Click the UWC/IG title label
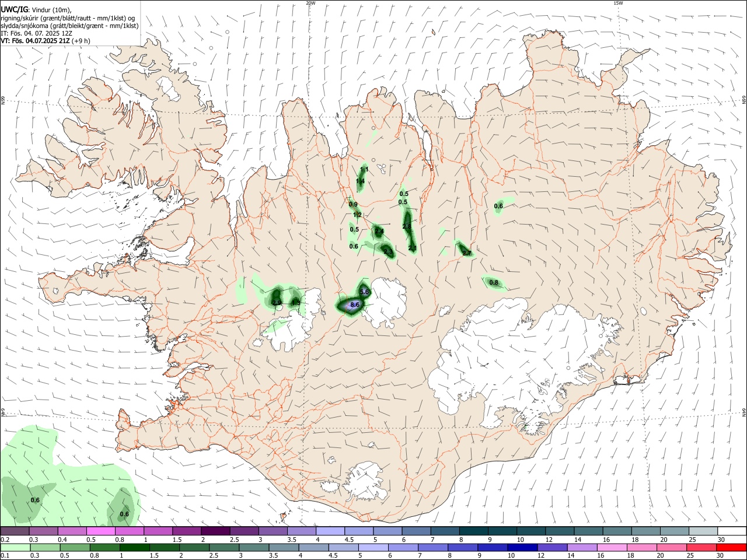 [14, 9]
